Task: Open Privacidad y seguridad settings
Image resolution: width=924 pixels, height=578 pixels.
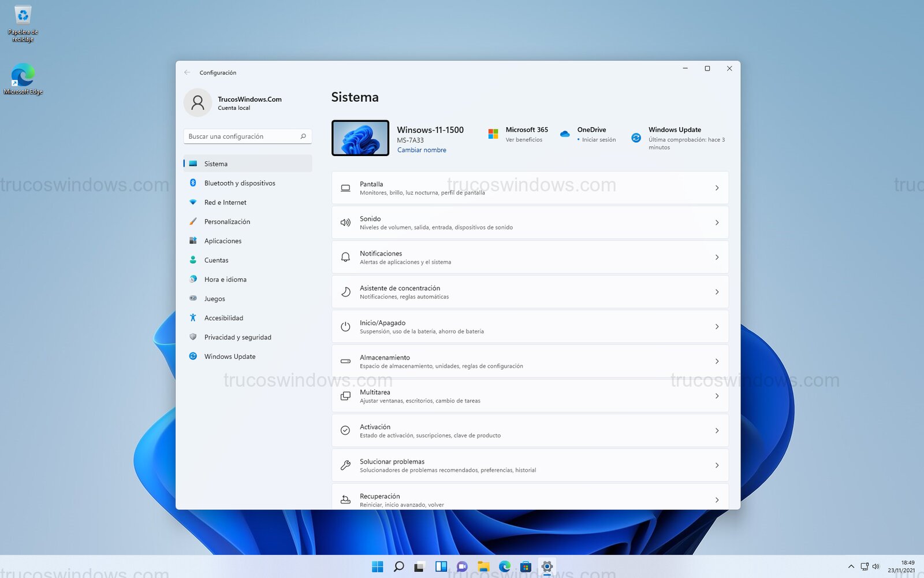Action: (238, 337)
